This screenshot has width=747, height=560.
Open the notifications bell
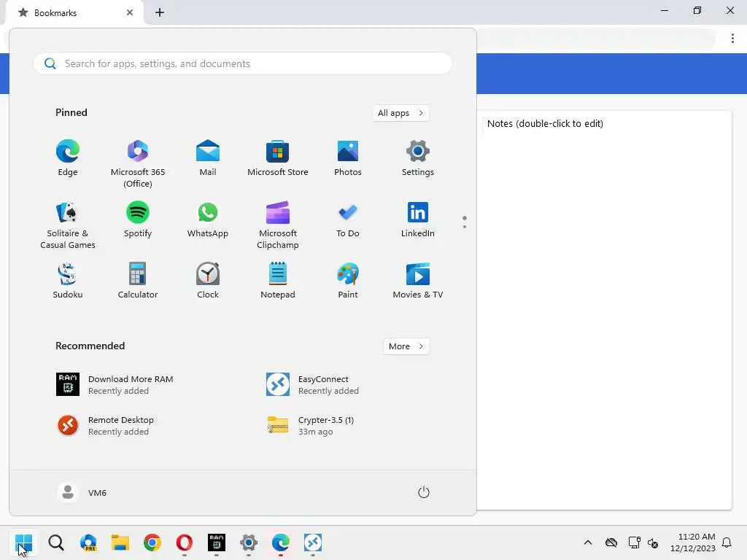[x=727, y=542]
